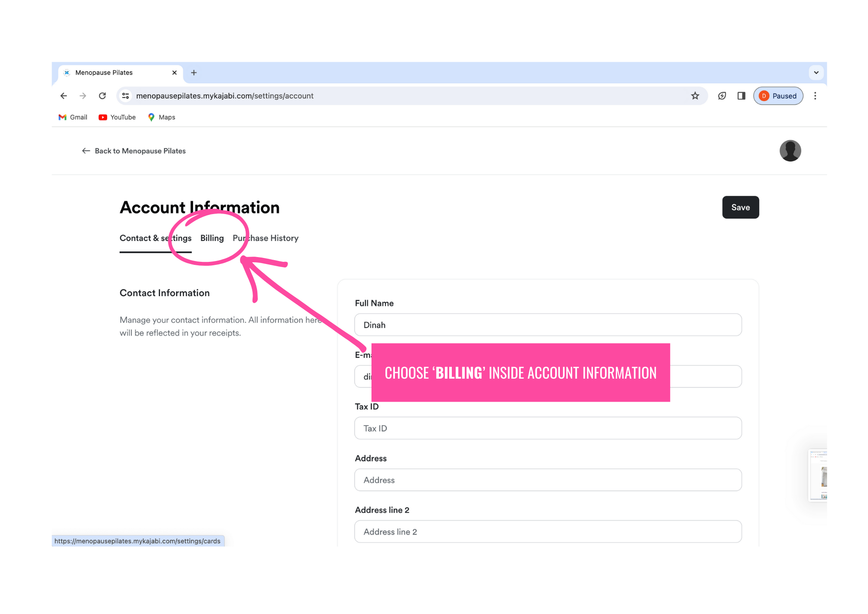Screen dimensions: 868x614
Task: Open Chrome three-dot menu
Action: 815,96
